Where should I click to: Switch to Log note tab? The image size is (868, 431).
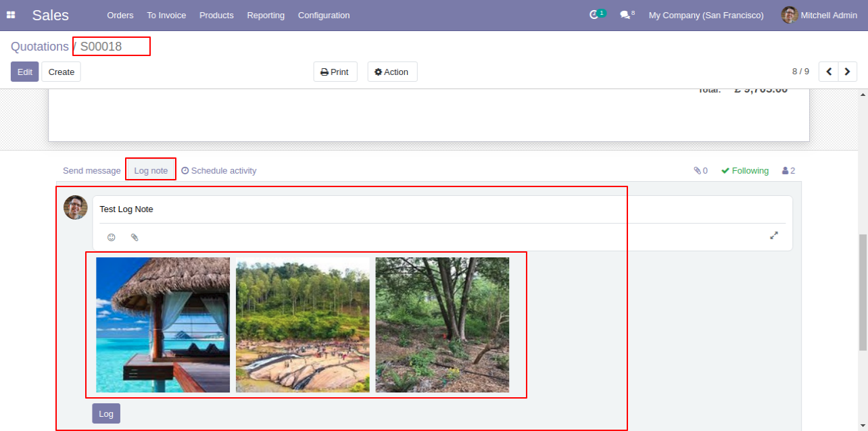tap(151, 171)
